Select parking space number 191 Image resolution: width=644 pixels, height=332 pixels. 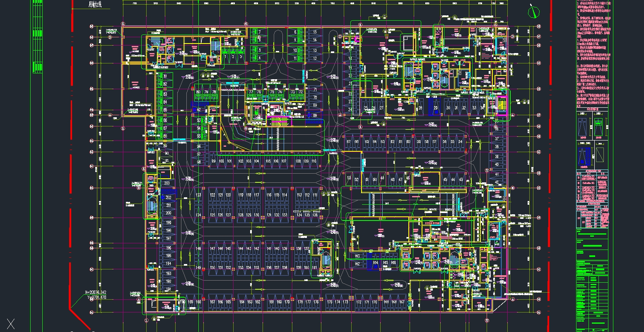click(x=168, y=288)
